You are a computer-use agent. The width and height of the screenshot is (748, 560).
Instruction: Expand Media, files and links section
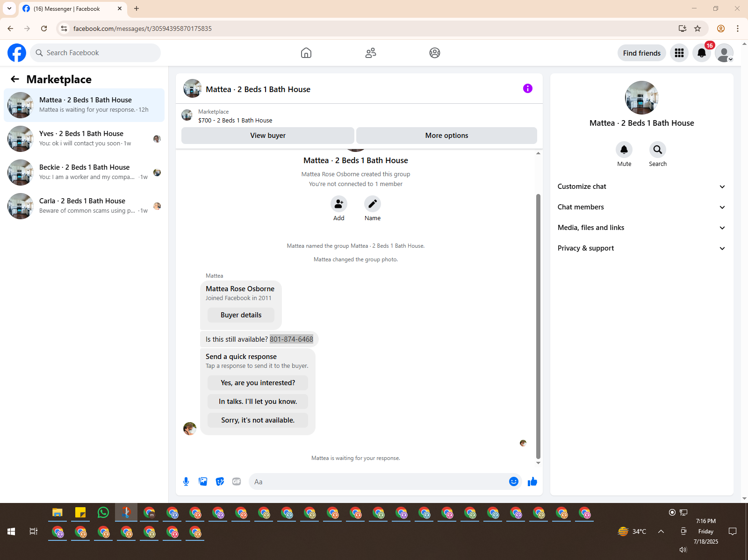[642, 228]
